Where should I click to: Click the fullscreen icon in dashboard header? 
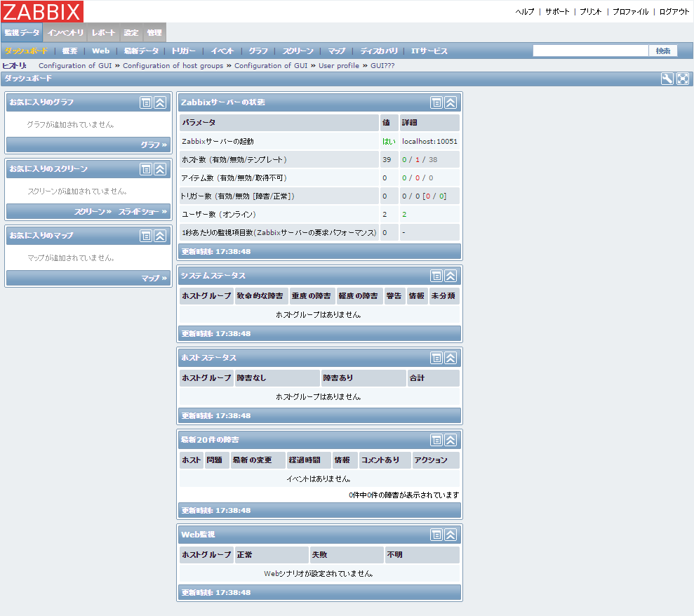click(x=682, y=79)
